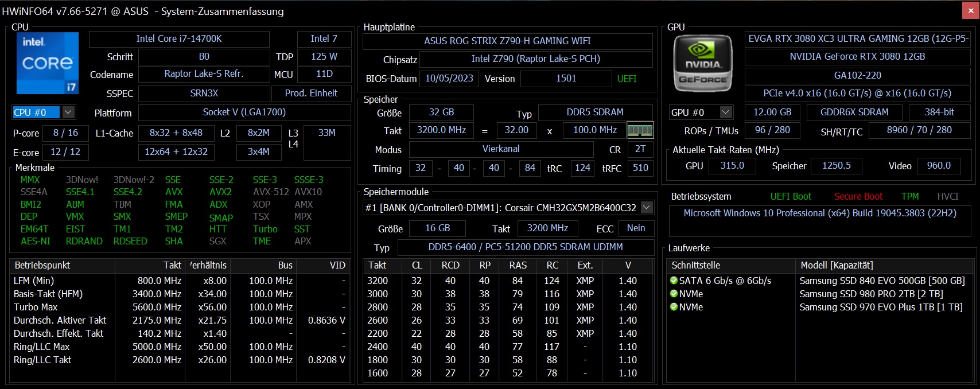Click the TPM status label
Image resolution: width=980 pixels, height=389 pixels.
[x=910, y=197]
